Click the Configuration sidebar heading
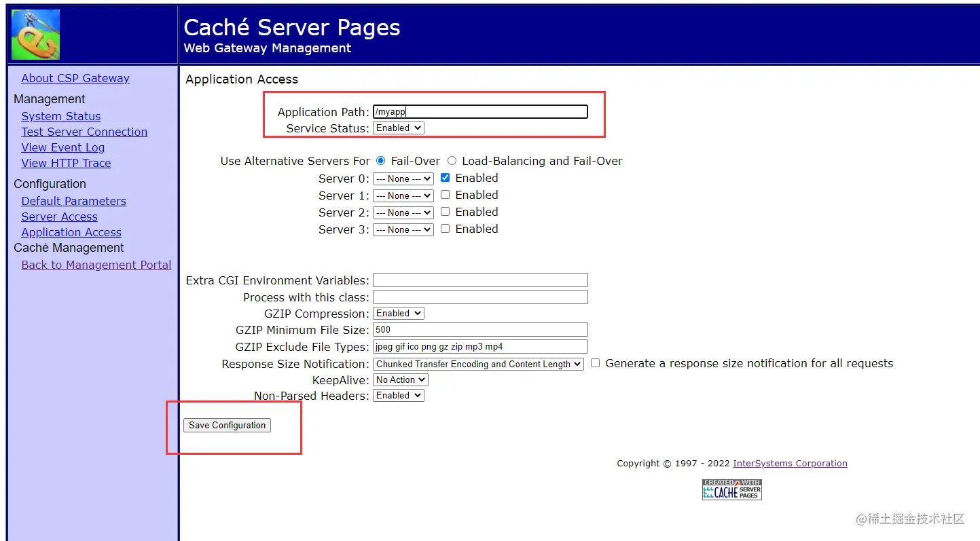 pyautogui.click(x=50, y=184)
